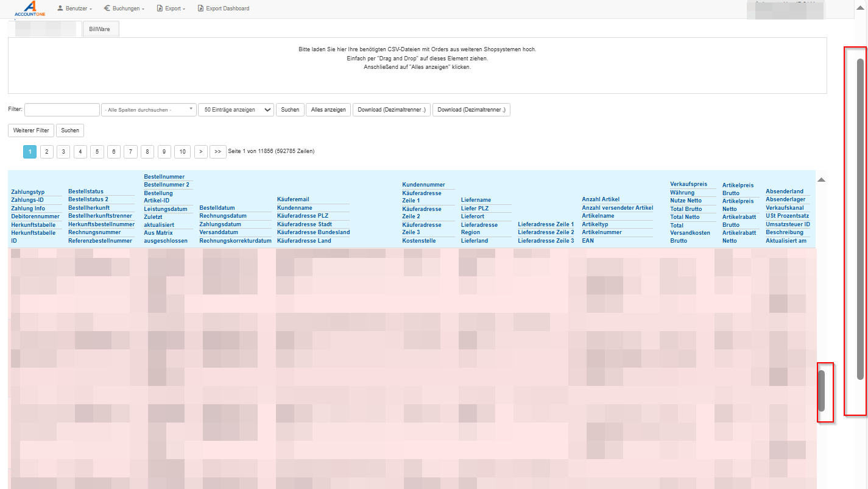
Task: Switch to the BillWare tab
Action: [x=100, y=29]
